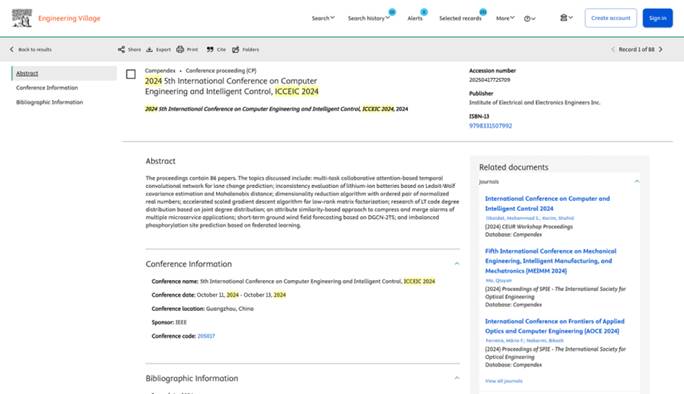Go to the previous record arrow
The image size is (684, 394).
pos(612,49)
